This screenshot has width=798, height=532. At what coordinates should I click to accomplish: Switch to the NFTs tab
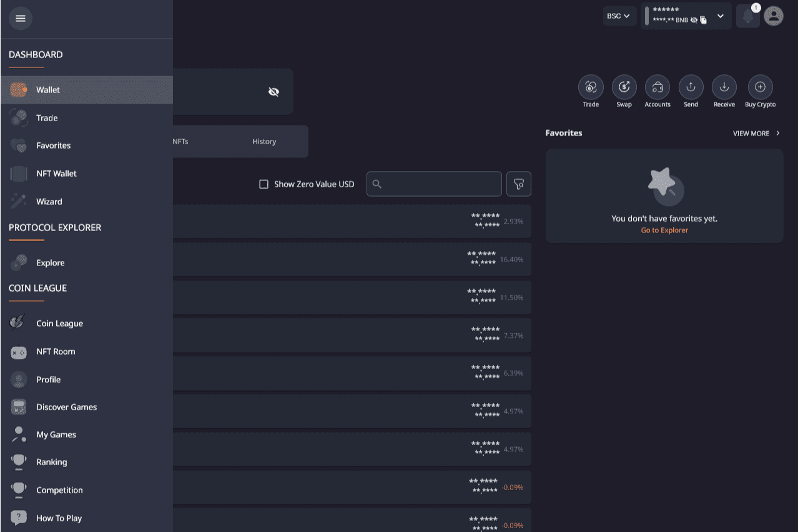[180, 142]
